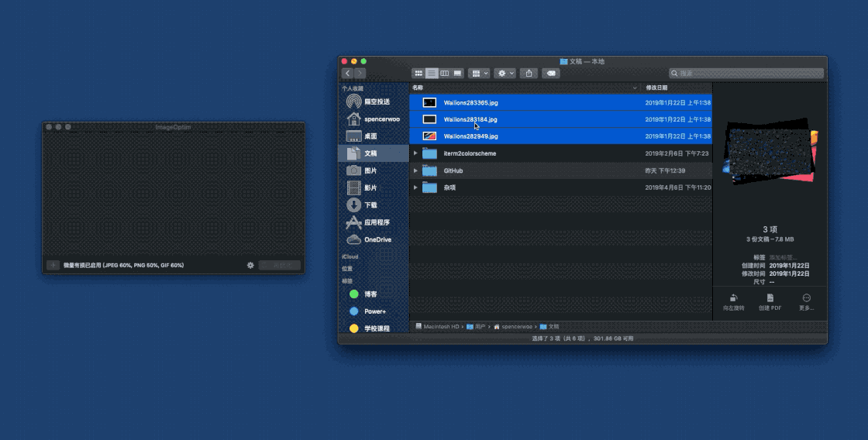Click the iCloud section header in sidebar
Viewport: 868px width, 440px height.
pyautogui.click(x=350, y=257)
